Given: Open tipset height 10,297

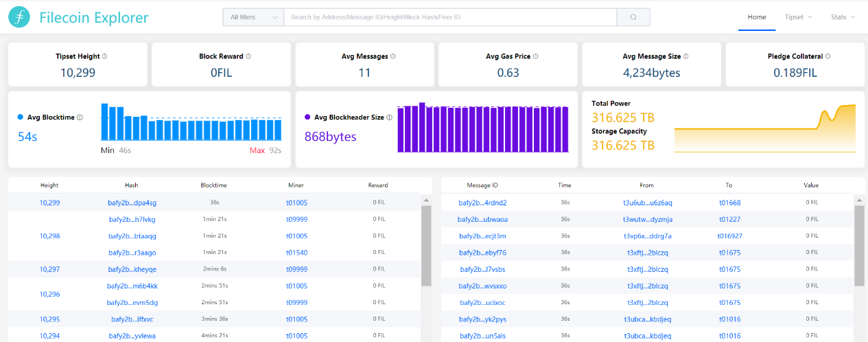Looking at the screenshot, I should click(49, 269).
